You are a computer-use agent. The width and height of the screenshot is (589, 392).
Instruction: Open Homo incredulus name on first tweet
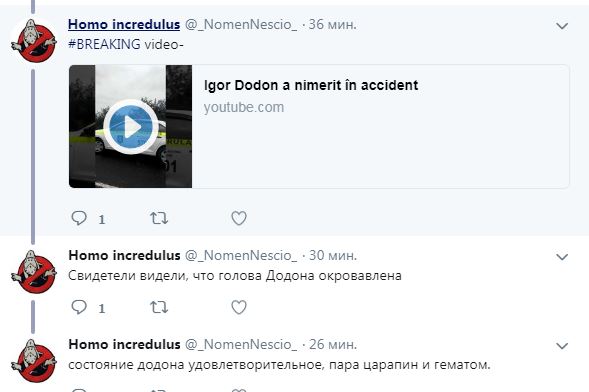coord(124,24)
